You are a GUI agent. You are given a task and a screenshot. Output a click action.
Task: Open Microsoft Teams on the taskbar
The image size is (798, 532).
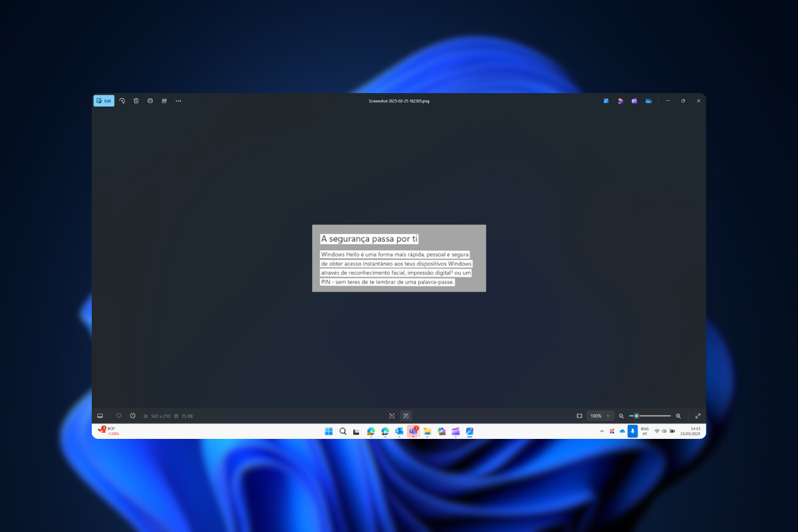point(413,432)
